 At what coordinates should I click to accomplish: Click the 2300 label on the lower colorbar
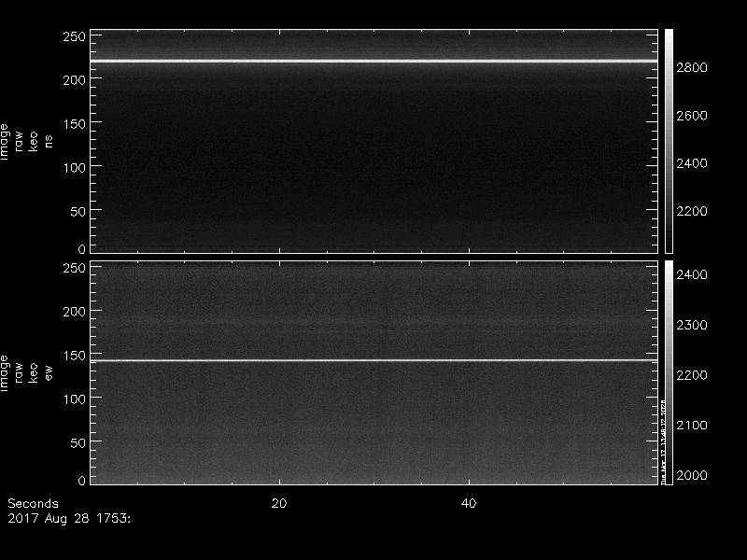[x=692, y=325]
